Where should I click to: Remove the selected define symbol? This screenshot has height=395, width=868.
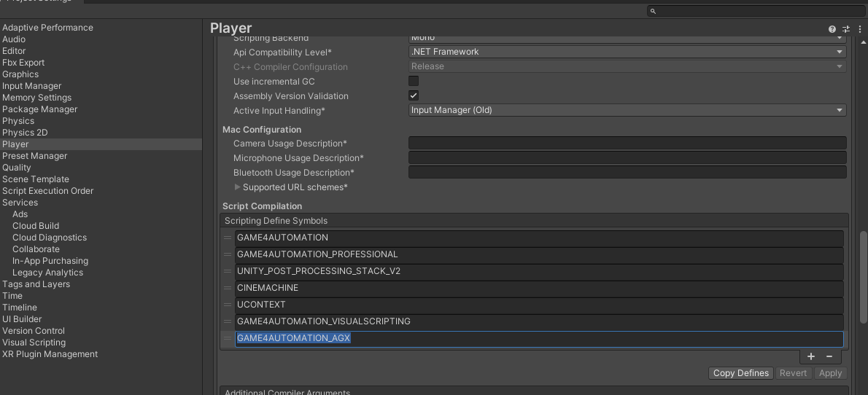click(x=829, y=356)
